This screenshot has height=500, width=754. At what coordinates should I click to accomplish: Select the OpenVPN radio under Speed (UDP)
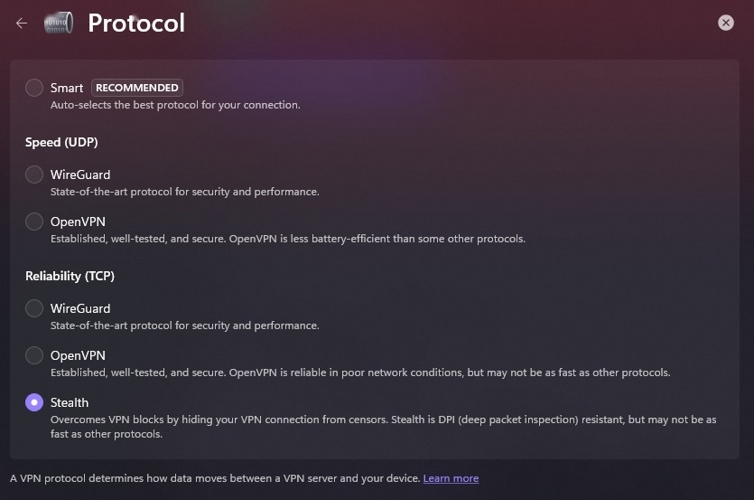(x=34, y=222)
